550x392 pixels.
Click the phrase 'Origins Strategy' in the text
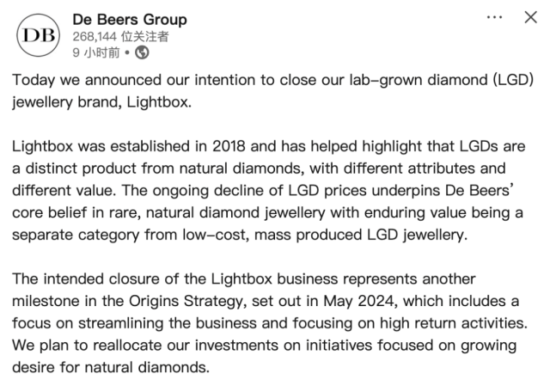point(187,302)
